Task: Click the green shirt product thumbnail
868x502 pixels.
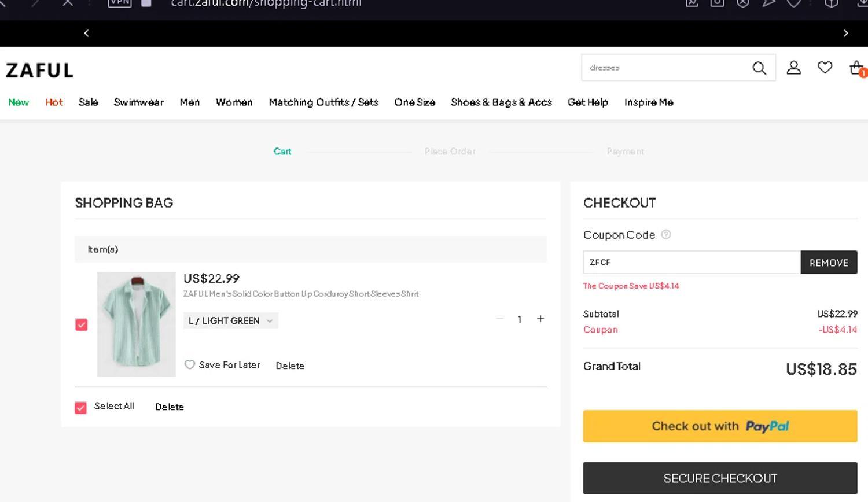Action: pyautogui.click(x=137, y=324)
